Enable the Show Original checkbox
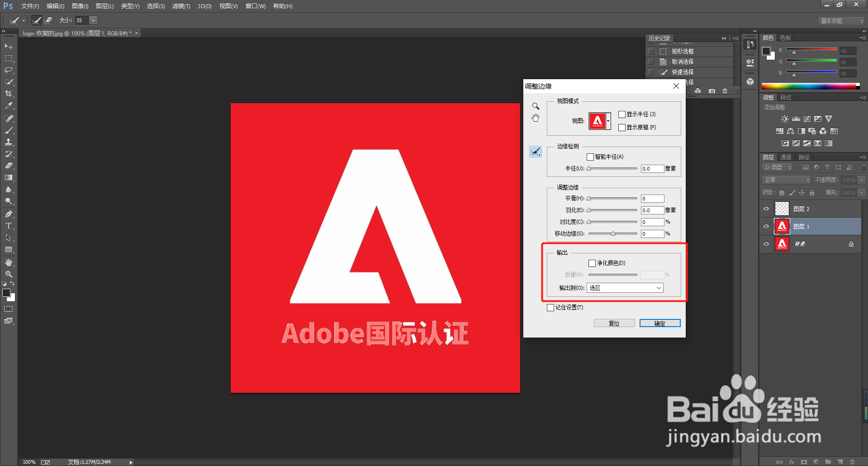Screen dimensions: 868x466 point(622,128)
